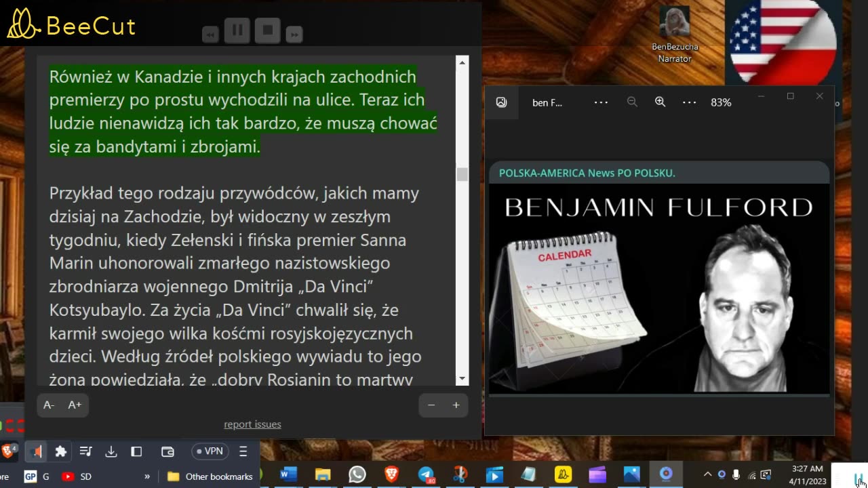Click the highlighted orange extension icon
The height and width of the screenshot is (488, 868).
(x=36, y=451)
